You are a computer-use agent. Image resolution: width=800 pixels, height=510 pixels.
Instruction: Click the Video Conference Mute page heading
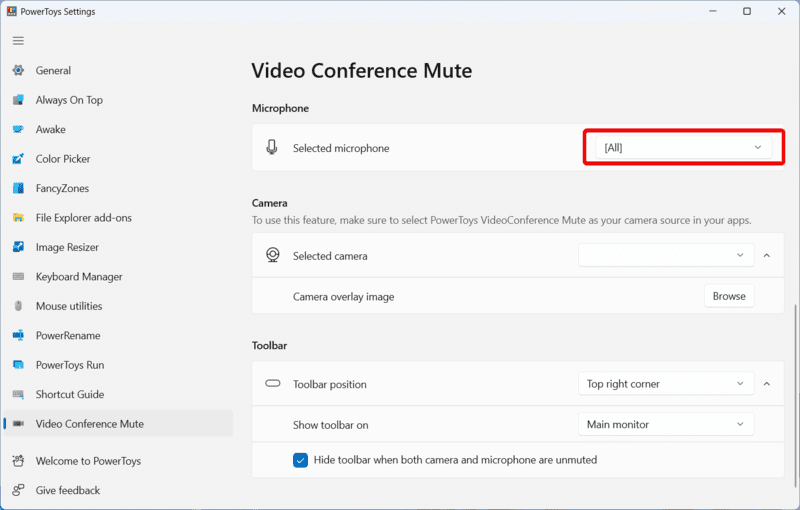(362, 71)
